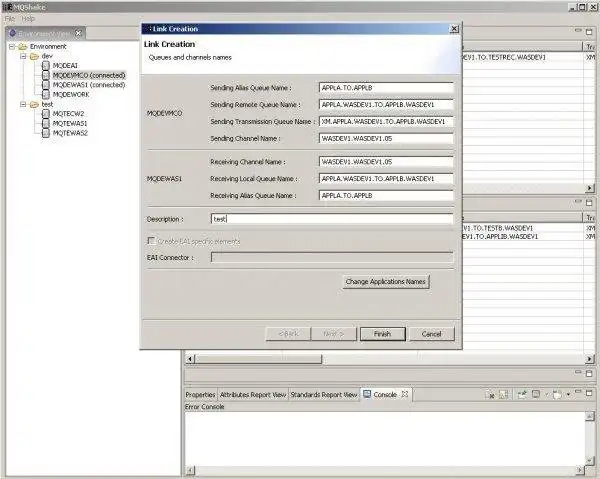Close the Environment View tab
600x479 pixels.
pyautogui.click(x=78, y=33)
